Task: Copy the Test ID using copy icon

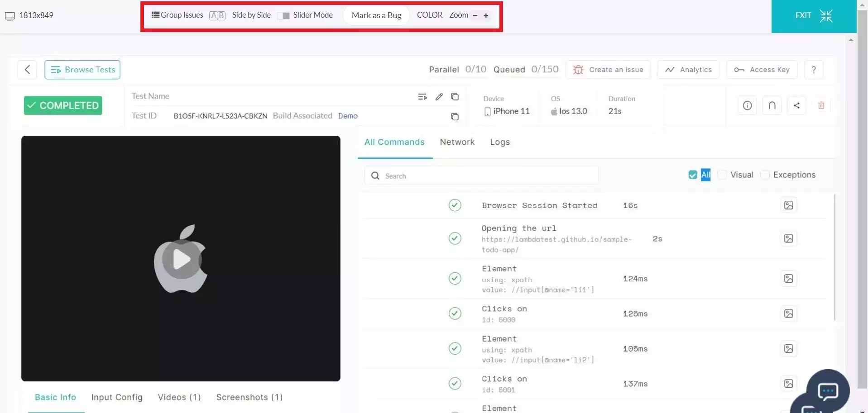Action: pyautogui.click(x=455, y=117)
